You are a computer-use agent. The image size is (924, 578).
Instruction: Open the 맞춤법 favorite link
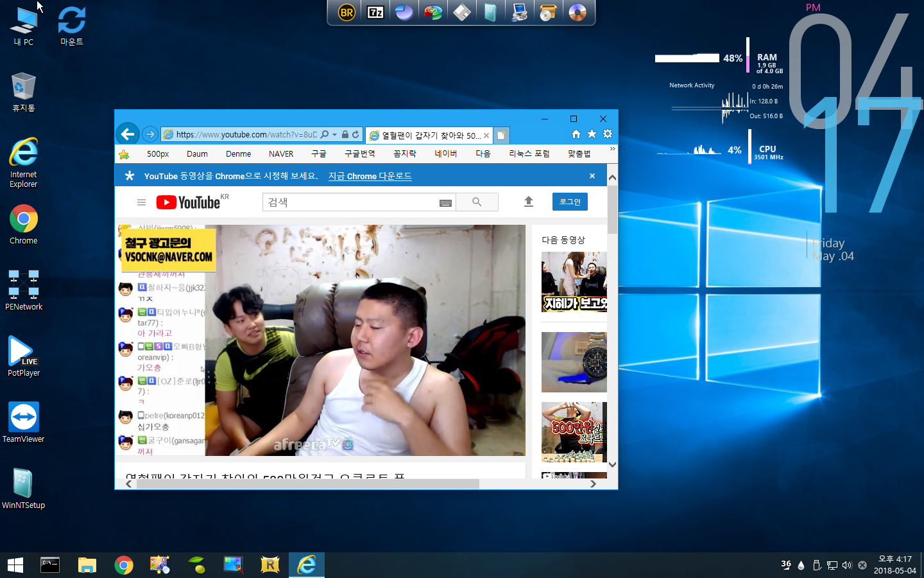point(579,154)
